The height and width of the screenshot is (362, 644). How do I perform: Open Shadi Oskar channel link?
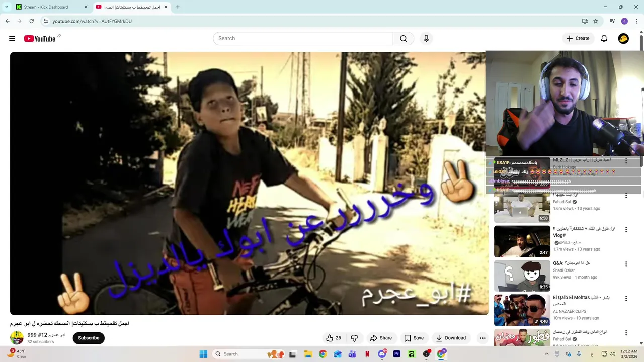coord(565,270)
